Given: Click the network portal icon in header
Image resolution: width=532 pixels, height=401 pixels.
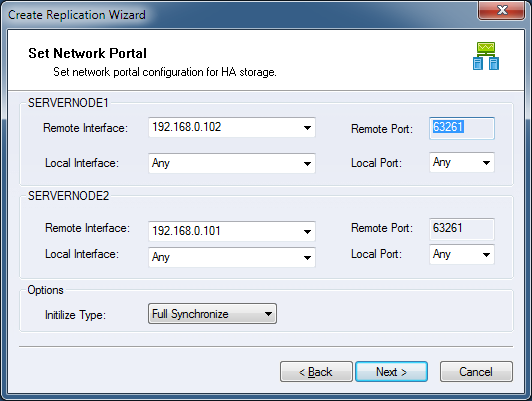Looking at the screenshot, I should coord(486,56).
